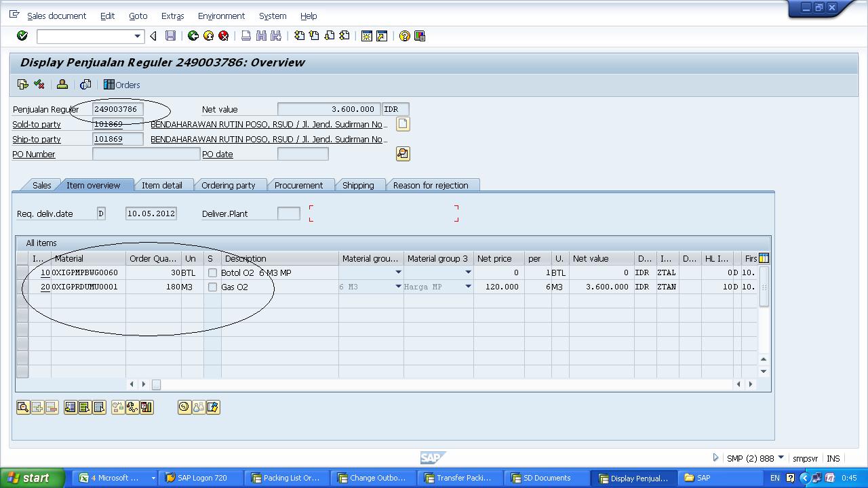This screenshot has height=488, width=868.
Task: Toggle the S checkbox for Gas O2 row
Action: point(212,287)
